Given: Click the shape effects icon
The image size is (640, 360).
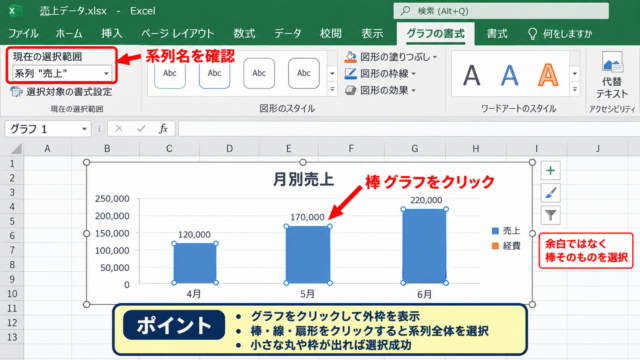Looking at the screenshot, I should point(350,90).
